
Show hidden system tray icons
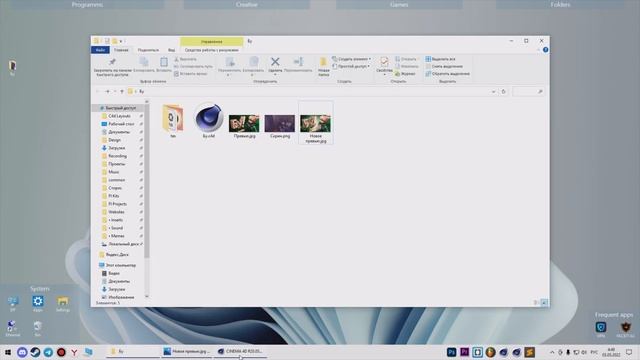(552, 352)
